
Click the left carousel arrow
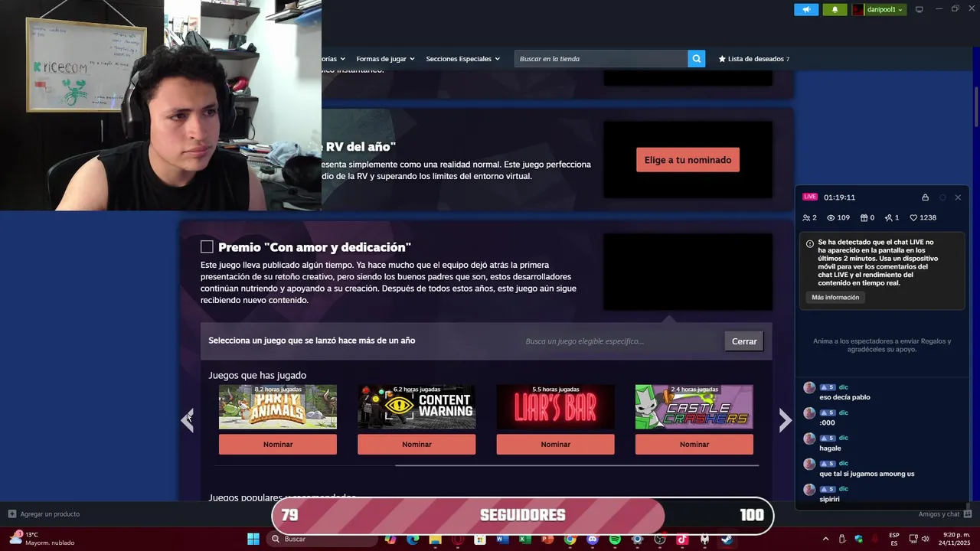pyautogui.click(x=187, y=419)
